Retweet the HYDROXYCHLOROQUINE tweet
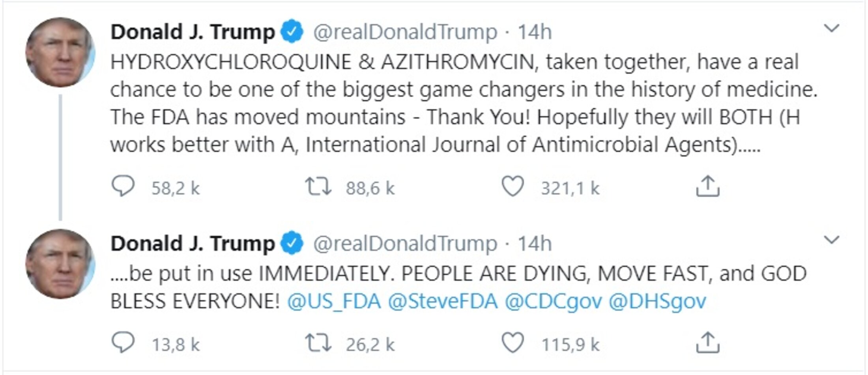 click(318, 187)
